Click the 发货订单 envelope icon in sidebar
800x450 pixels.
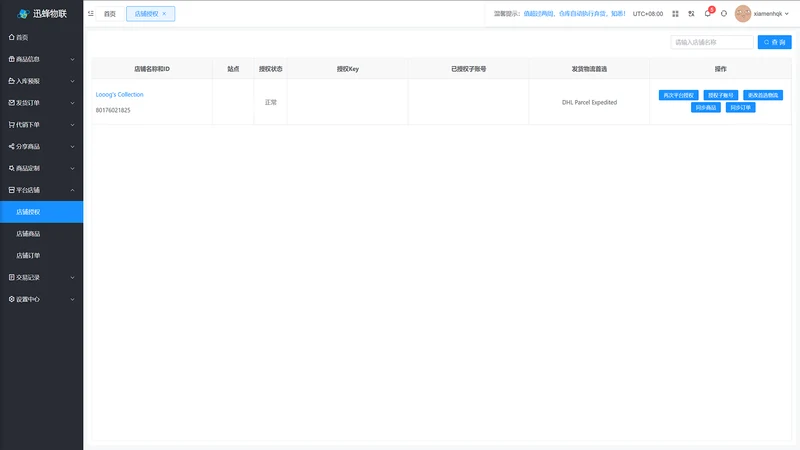(12, 103)
